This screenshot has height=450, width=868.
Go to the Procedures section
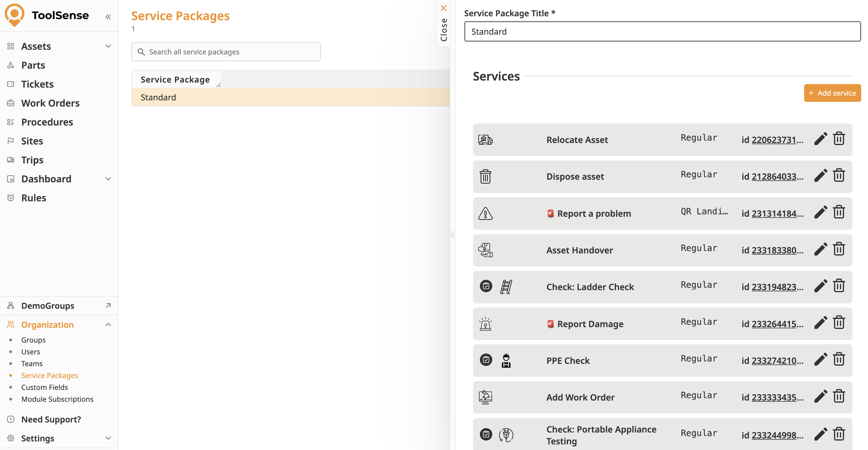coord(47,122)
